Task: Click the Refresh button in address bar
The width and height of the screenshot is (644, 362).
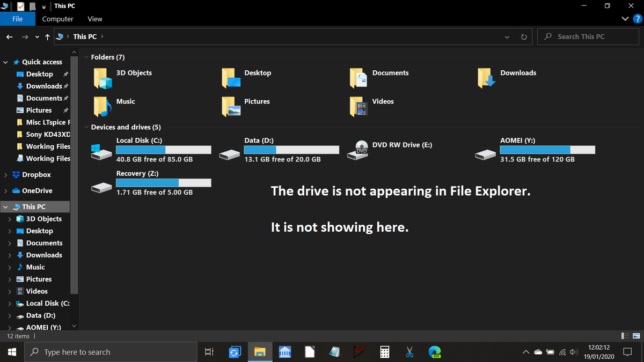Action: click(524, 37)
